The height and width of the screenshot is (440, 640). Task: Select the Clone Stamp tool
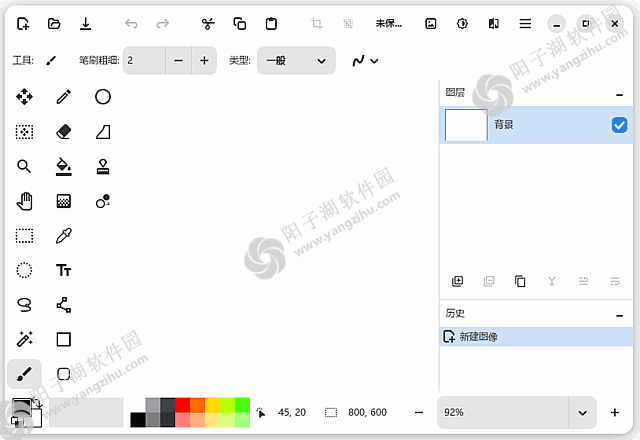[x=103, y=167]
